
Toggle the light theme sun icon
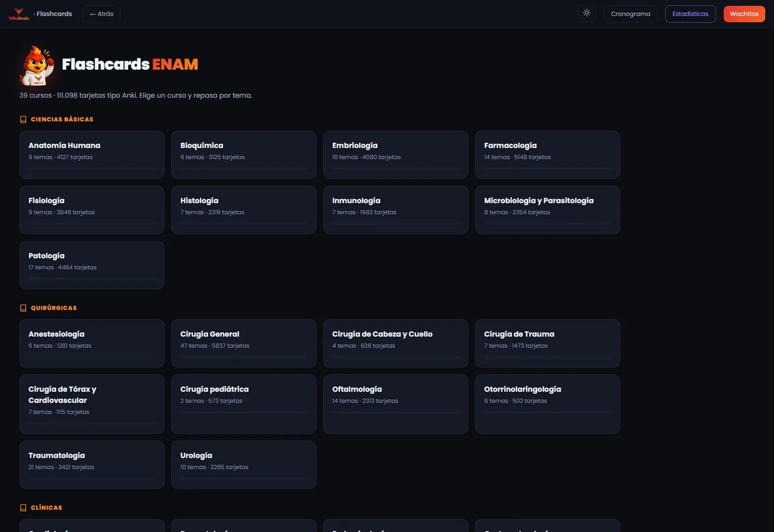pos(587,14)
